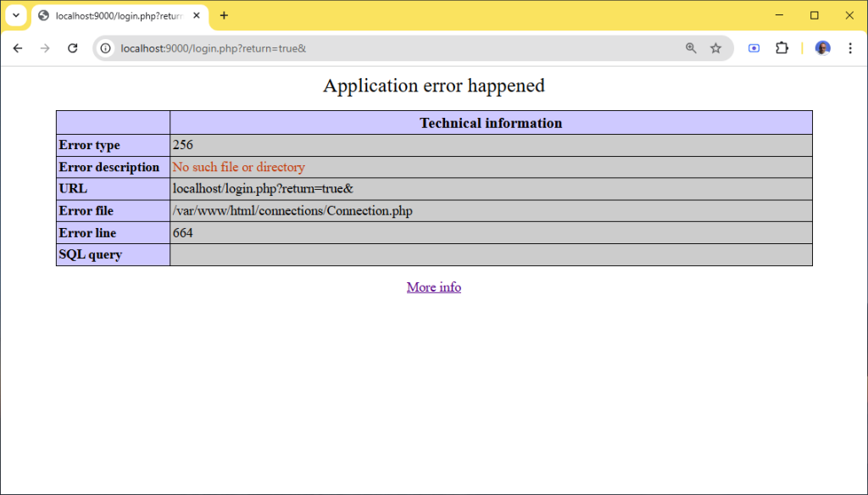This screenshot has height=495, width=868.
Task: Click the forward navigation arrow
Action: click(44, 48)
